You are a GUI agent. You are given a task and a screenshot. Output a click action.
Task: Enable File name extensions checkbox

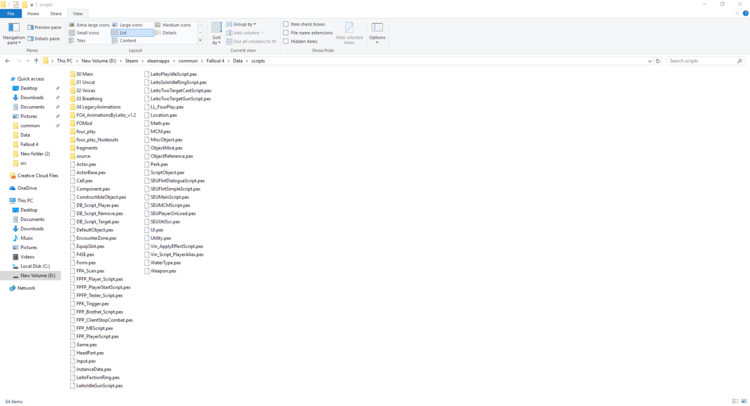(286, 33)
